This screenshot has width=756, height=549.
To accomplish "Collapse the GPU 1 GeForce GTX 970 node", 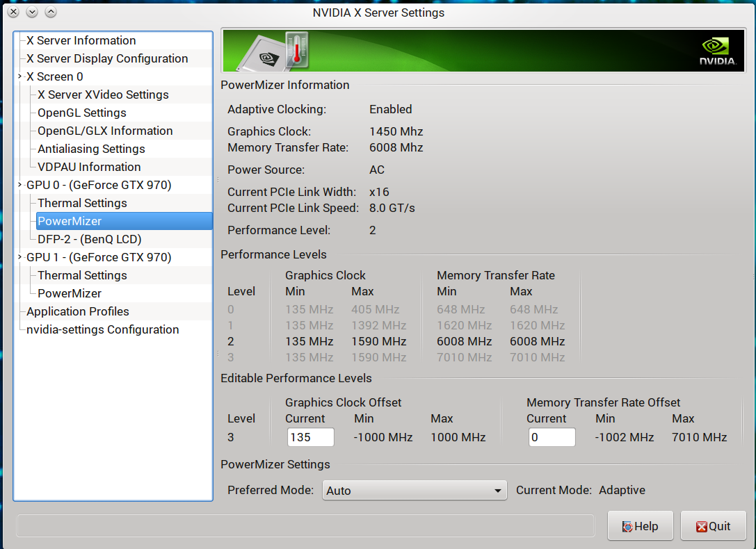I will tap(19, 256).
